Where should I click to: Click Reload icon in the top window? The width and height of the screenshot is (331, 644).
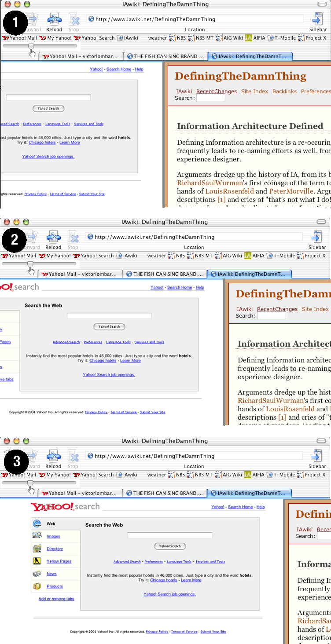point(55,19)
